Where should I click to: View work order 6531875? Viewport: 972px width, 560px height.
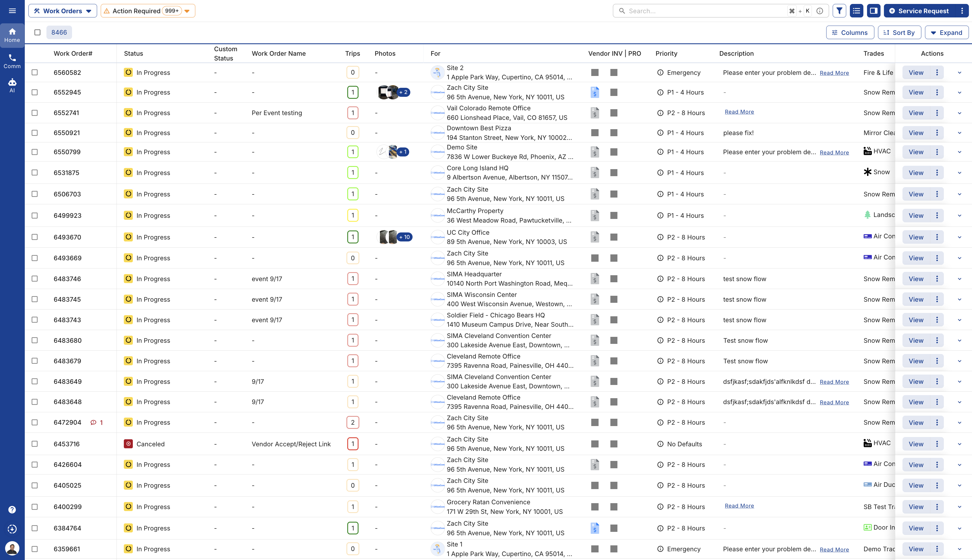tap(916, 173)
